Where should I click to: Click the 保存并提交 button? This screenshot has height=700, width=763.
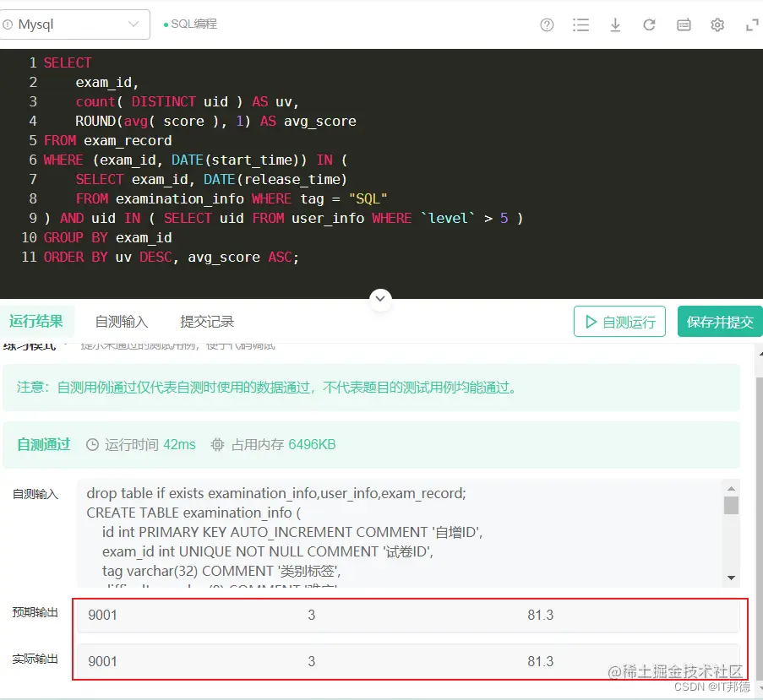pyautogui.click(x=720, y=322)
